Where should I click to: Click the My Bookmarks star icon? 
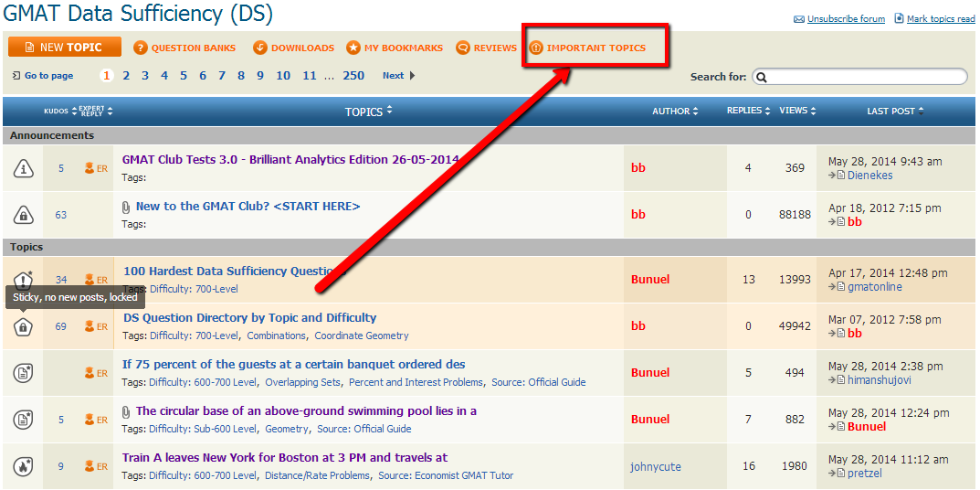click(x=353, y=48)
